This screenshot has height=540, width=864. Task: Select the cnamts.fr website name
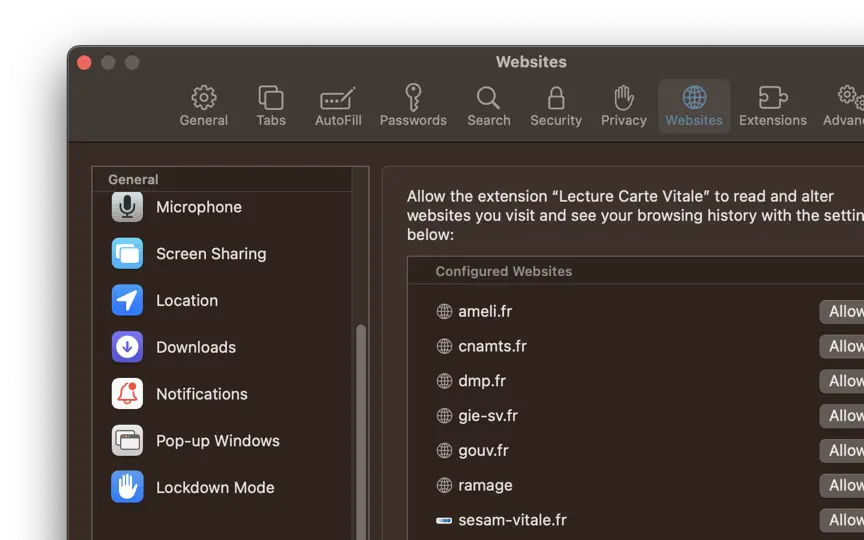492,346
